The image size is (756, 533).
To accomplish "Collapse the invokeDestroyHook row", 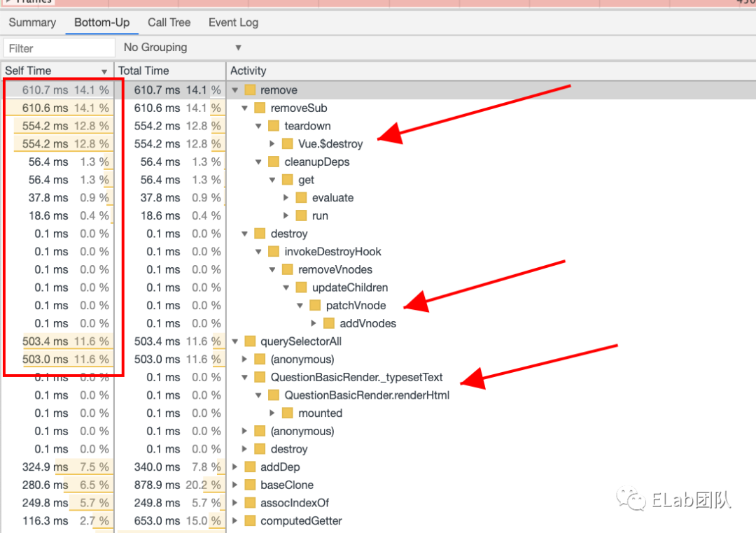I will tap(259, 252).
